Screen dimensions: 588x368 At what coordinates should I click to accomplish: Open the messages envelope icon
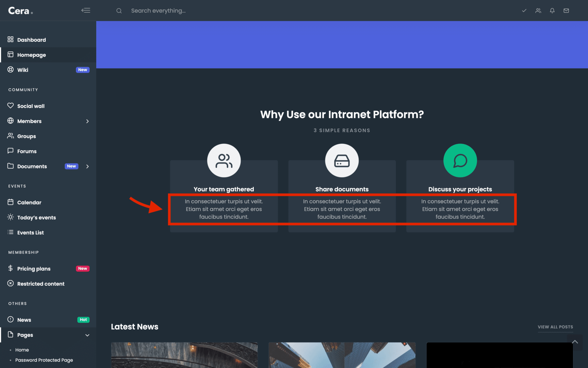[x=566, y=11]
